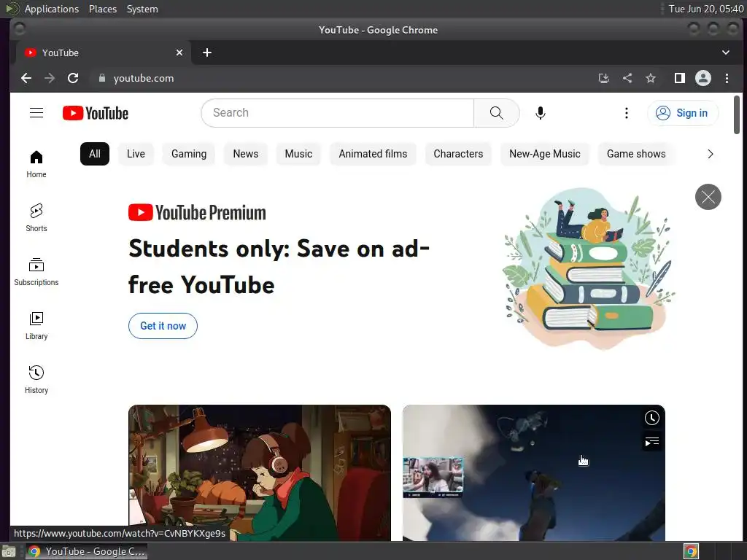Open the lofi girl video thumbnail
The height and width of the screenshot is (560, 747).
[259, 472]
